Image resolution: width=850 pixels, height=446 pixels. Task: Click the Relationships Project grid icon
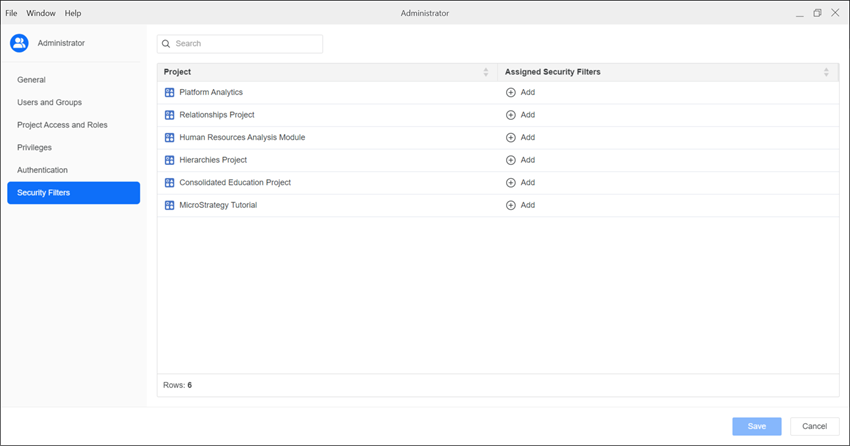coord(169,115)
